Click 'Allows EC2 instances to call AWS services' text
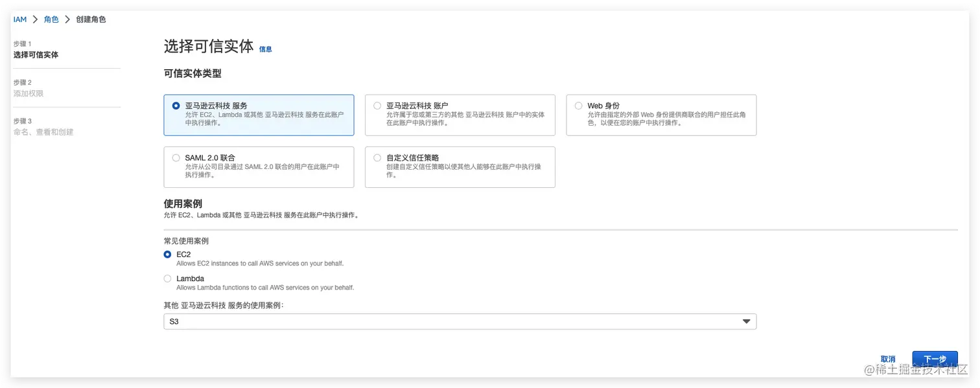 (260, 264)
